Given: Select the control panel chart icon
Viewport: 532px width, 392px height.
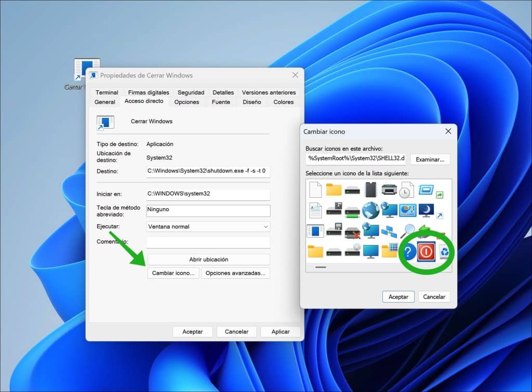Looking at the screenshot, I should 407,210.
